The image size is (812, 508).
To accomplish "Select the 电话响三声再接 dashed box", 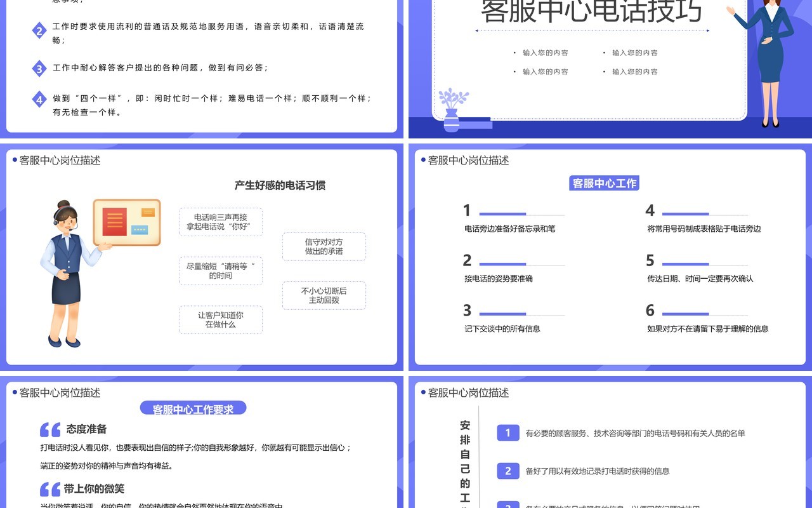I will tap(220, 222).
